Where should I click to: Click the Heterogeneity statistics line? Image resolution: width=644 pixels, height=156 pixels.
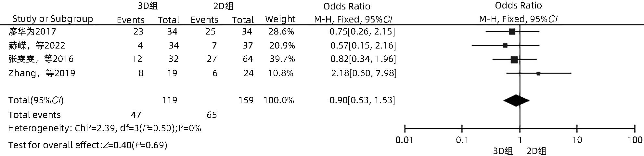point(105,128)
